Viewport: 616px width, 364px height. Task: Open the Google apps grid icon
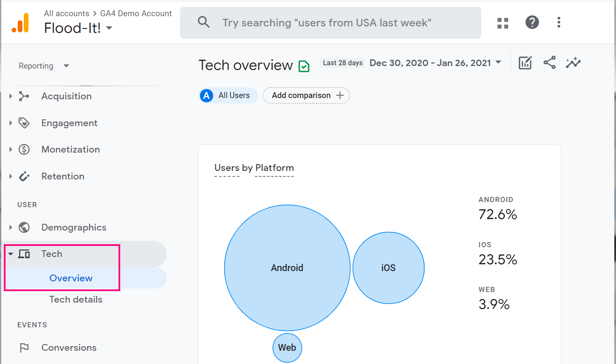(x=503, y=23)
